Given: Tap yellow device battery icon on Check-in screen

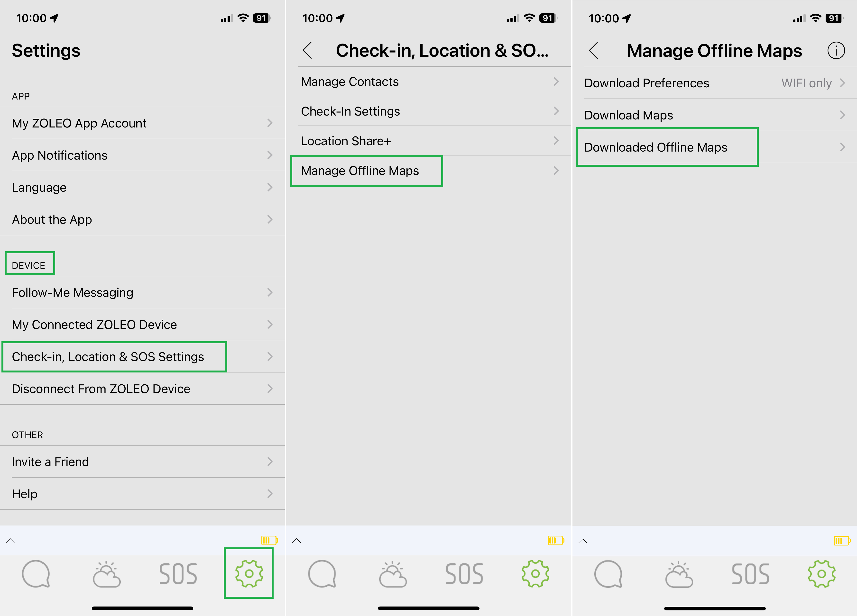Looking at the screenshot, I should (x=555, y=540).
